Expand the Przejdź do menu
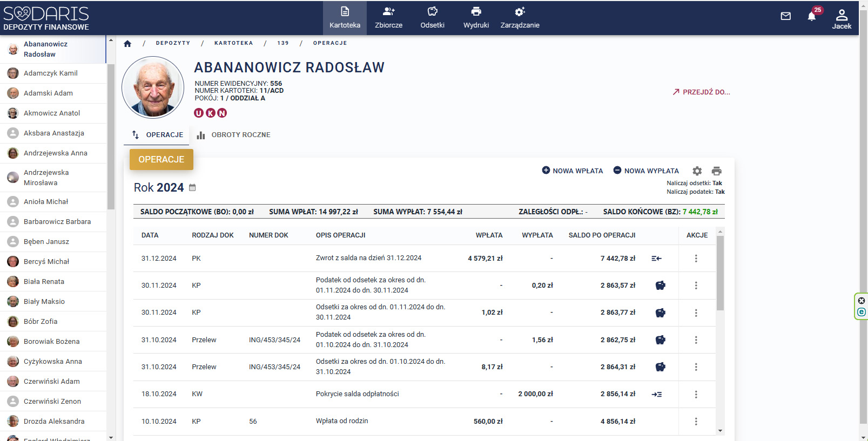The height and width of the screenshot is (441, 868). [701, 92]
